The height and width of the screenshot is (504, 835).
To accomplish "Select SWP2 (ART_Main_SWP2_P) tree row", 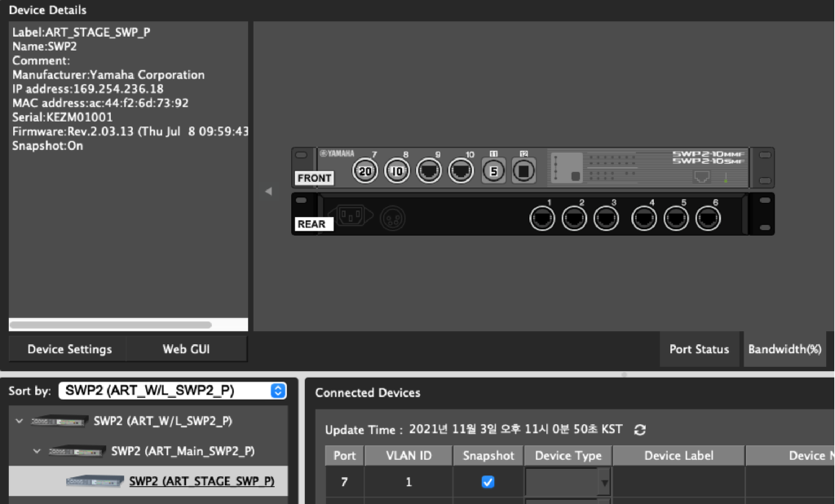I will (x=148, y=451).
